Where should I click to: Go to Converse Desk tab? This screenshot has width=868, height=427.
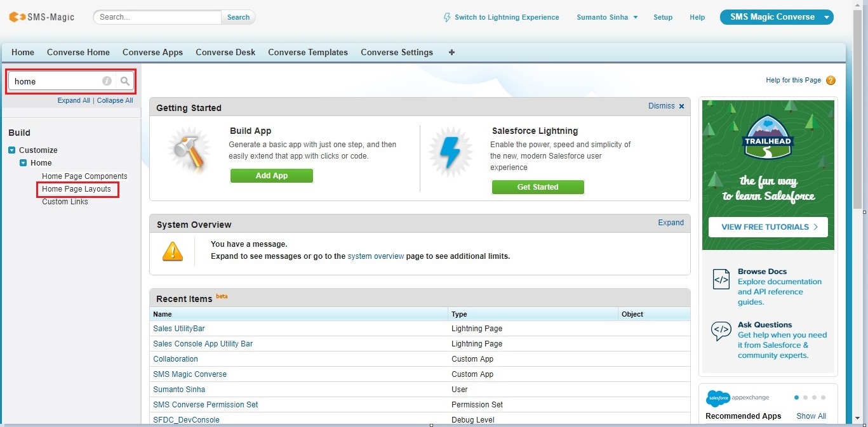click(x=225, y=52)
